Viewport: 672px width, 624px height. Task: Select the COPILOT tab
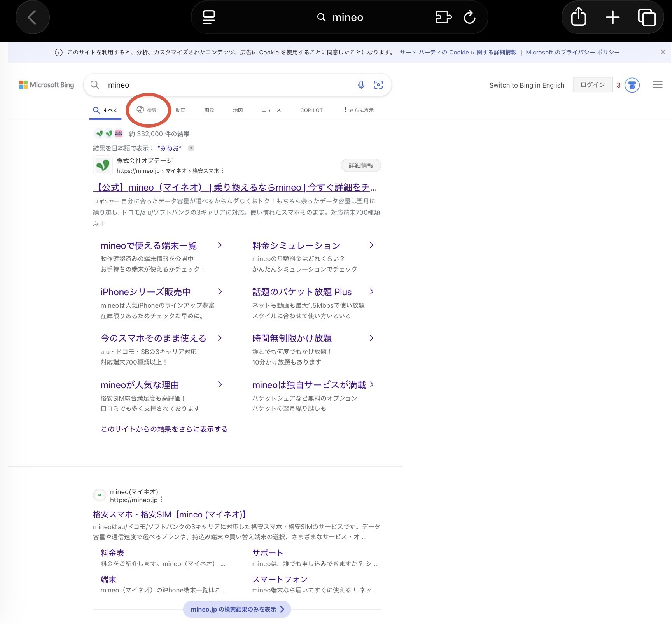[311, 110]
